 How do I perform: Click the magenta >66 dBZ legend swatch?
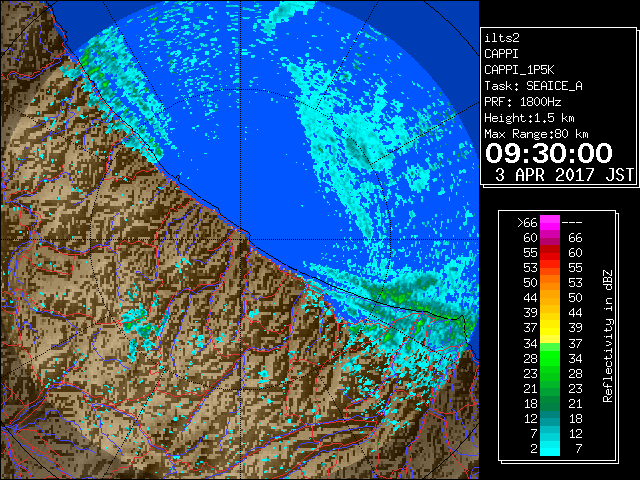tap(550, 223)
